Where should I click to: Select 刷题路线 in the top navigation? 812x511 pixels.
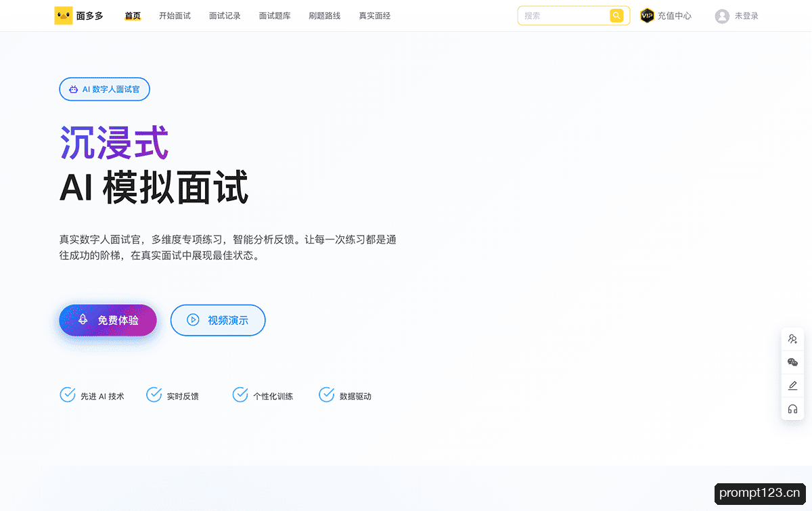(325, 16)
